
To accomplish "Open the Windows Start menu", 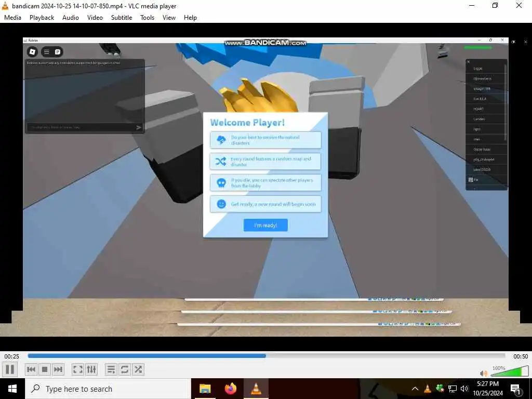I will pyautogui.click(x=12, y=389).
